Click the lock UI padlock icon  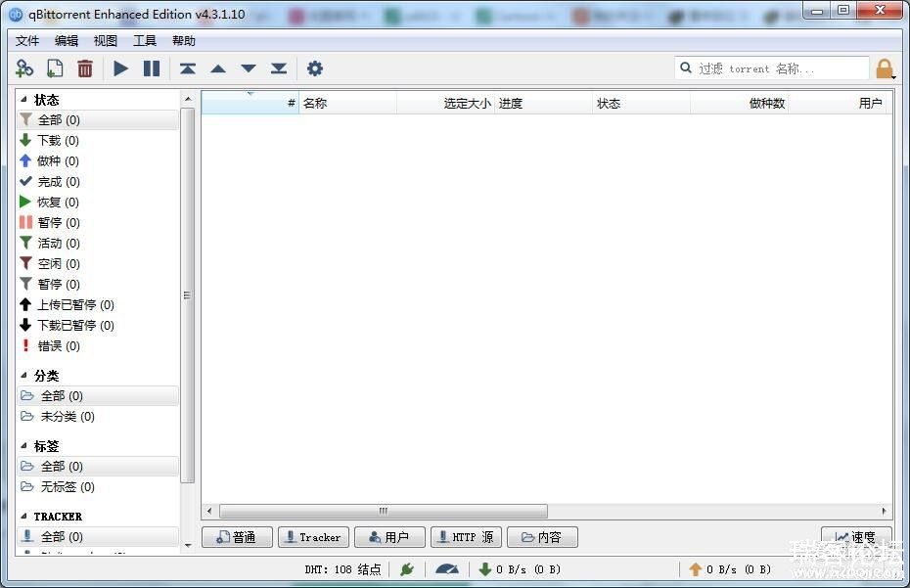[885, 68]
